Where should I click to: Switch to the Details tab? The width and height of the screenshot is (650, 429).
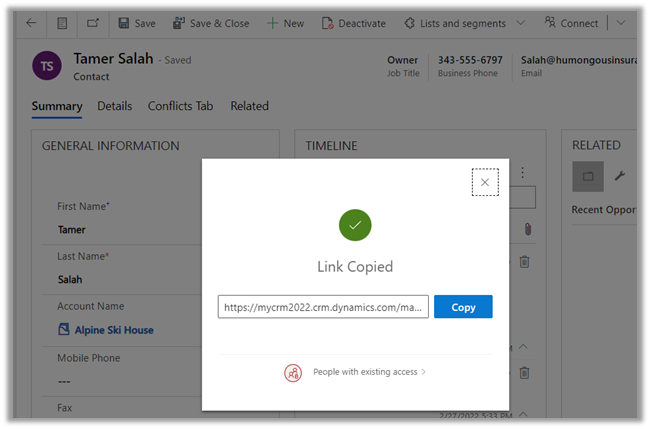[x=115, y=106]
